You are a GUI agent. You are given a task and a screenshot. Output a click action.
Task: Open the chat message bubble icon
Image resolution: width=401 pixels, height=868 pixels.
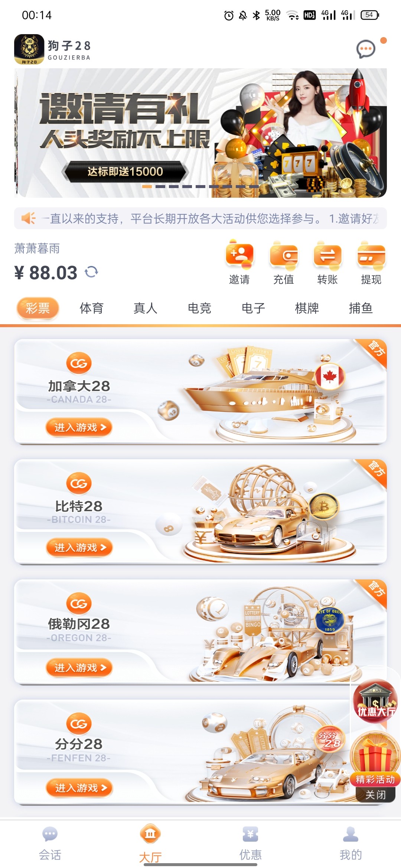click(366, 49)
